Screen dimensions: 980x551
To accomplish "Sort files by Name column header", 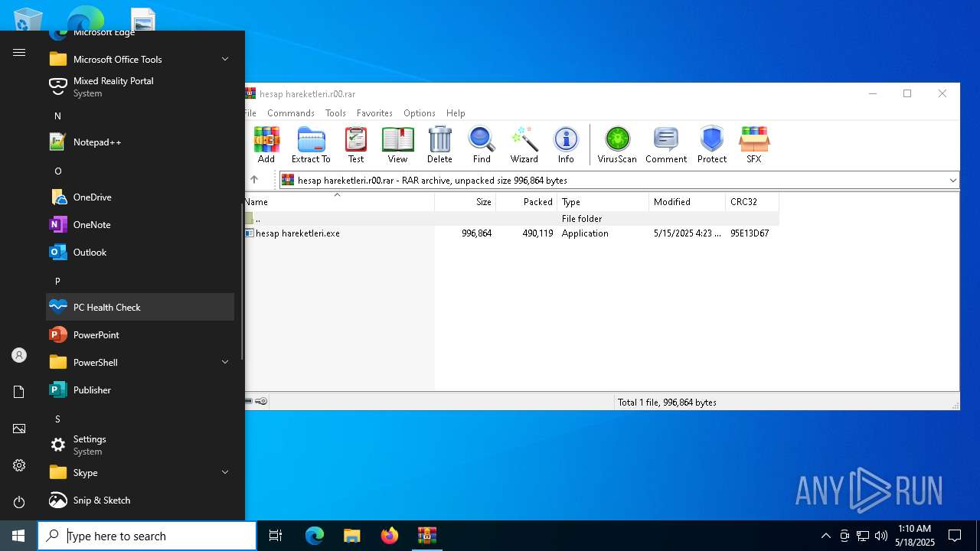I will pyautogui.click(x=339, y=202).
